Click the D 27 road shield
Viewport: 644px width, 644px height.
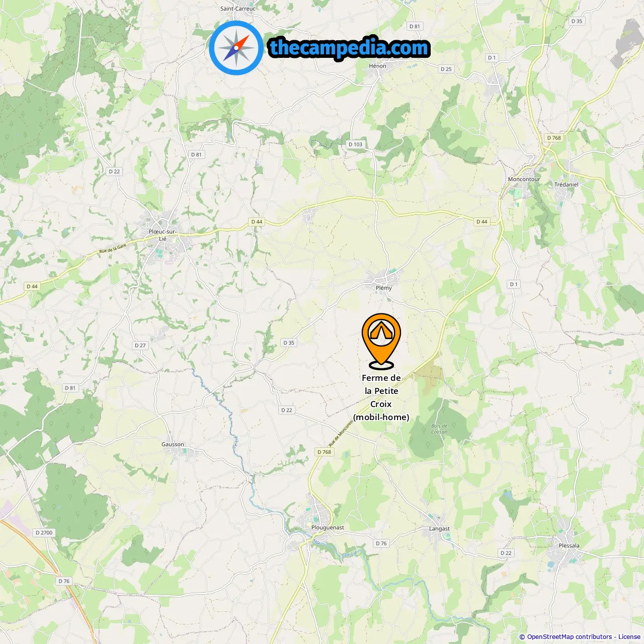click(x=140, y=346)
